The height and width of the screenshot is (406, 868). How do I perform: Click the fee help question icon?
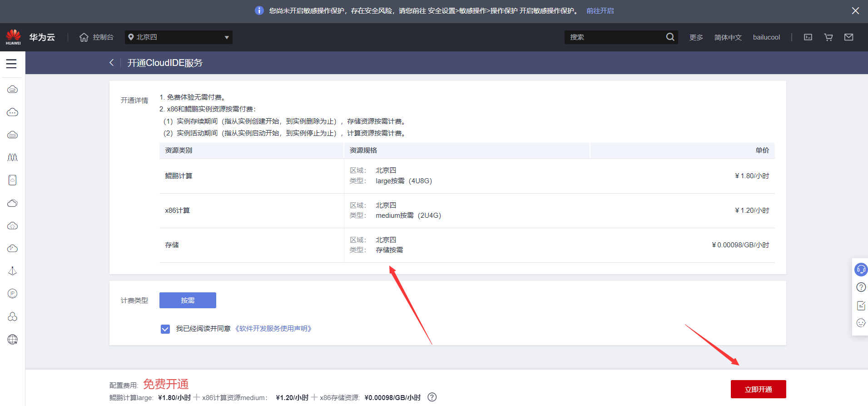coord(432,397)
